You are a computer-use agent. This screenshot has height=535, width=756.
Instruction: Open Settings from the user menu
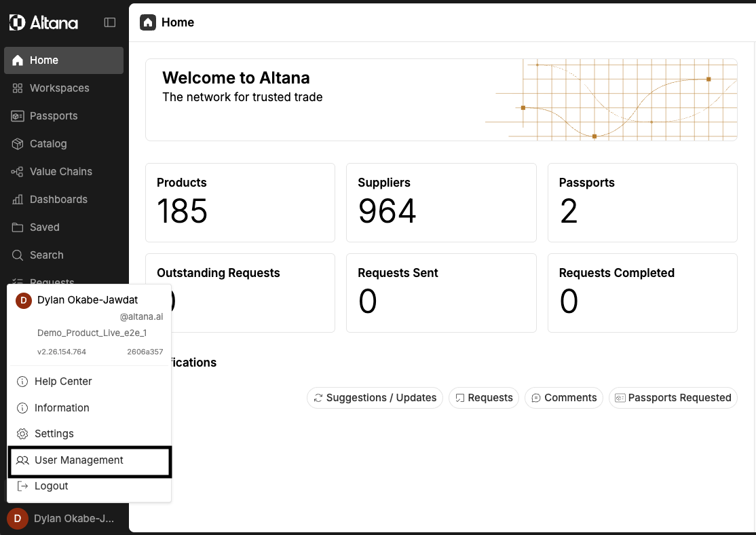(x=89, y=434)
